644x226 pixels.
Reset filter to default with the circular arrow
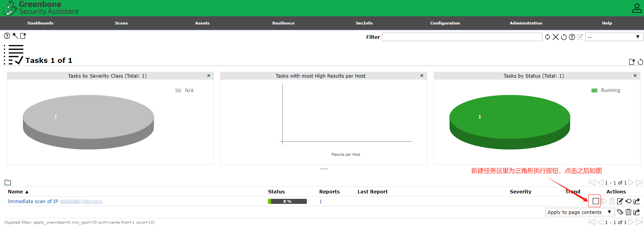pyautogui.click(x=564, y=37)
